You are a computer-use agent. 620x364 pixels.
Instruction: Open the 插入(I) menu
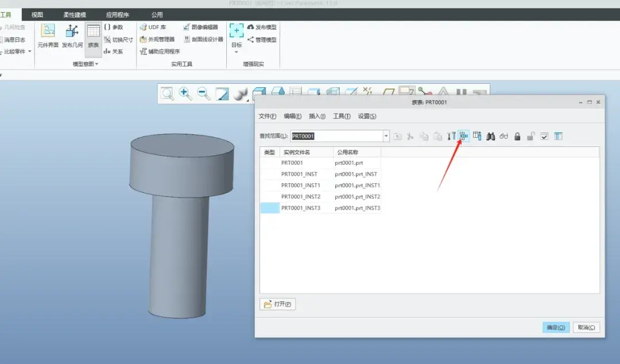click(317, 116)
